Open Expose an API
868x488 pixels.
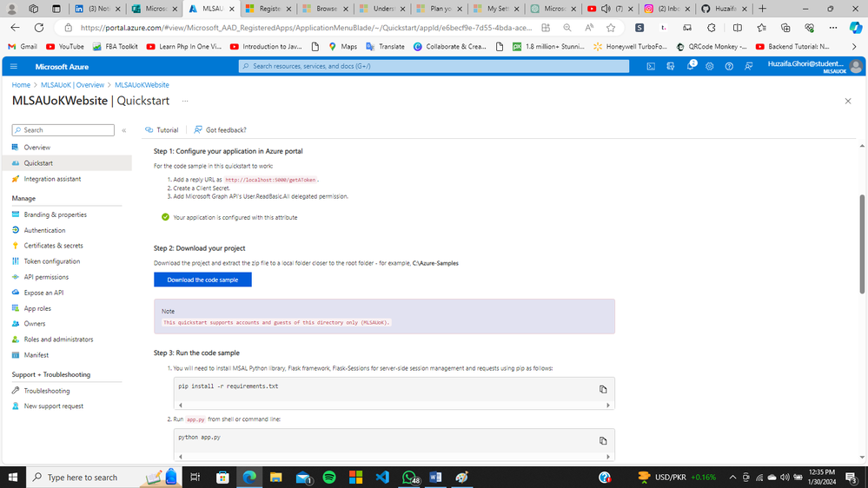coord(43,293)
